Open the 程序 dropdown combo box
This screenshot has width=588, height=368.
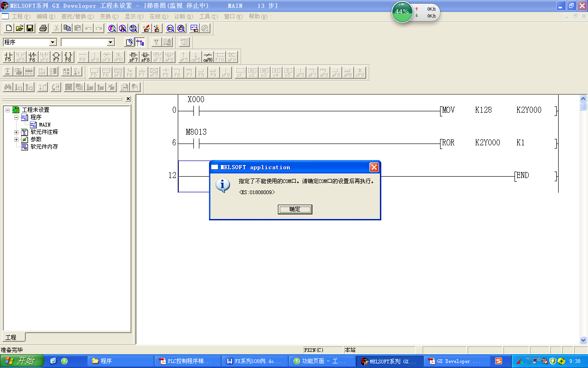pyautogui.click(x=52, y=42)
